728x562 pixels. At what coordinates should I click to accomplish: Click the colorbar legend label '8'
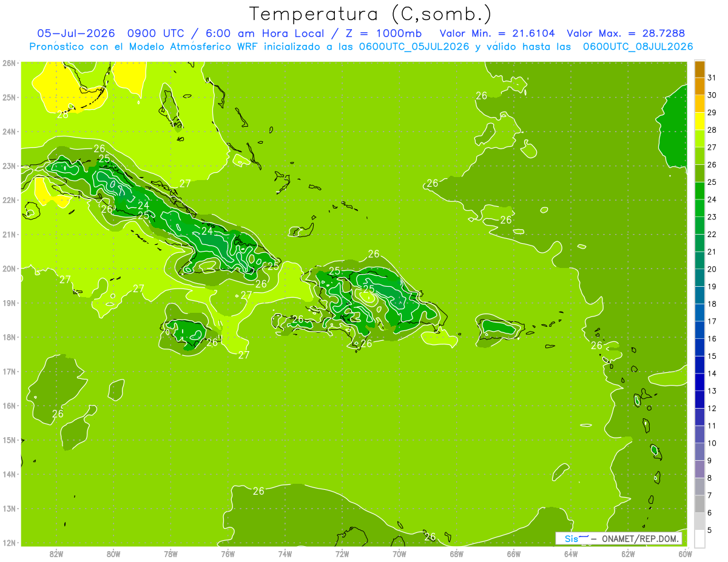click(x=710, y=478)
